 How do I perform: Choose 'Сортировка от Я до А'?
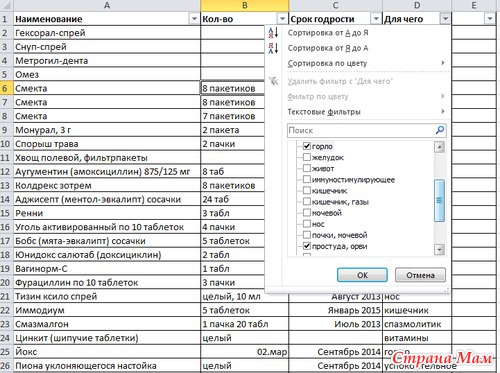coord(328,48)
